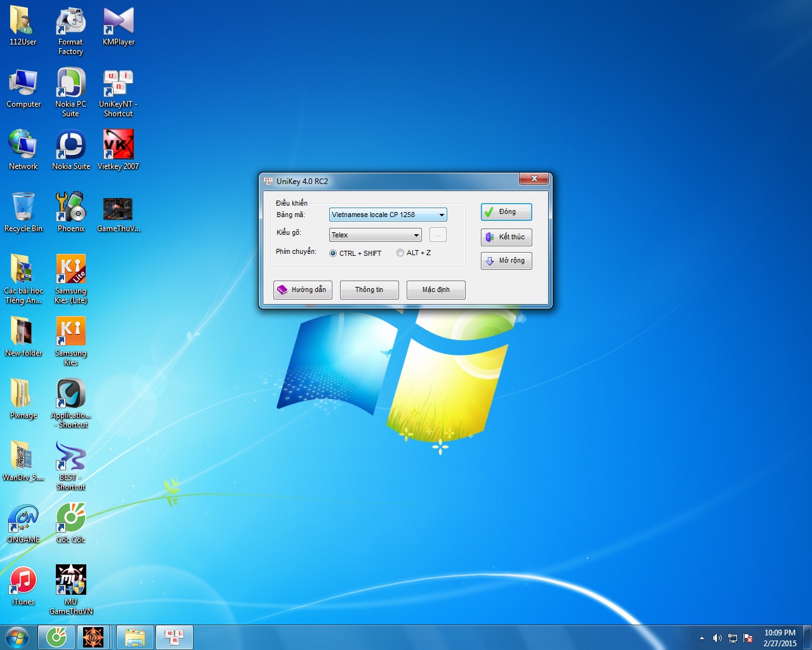
Task: Launch the MU GameThuVN desktop icon
Action: (x=71, y=590)
